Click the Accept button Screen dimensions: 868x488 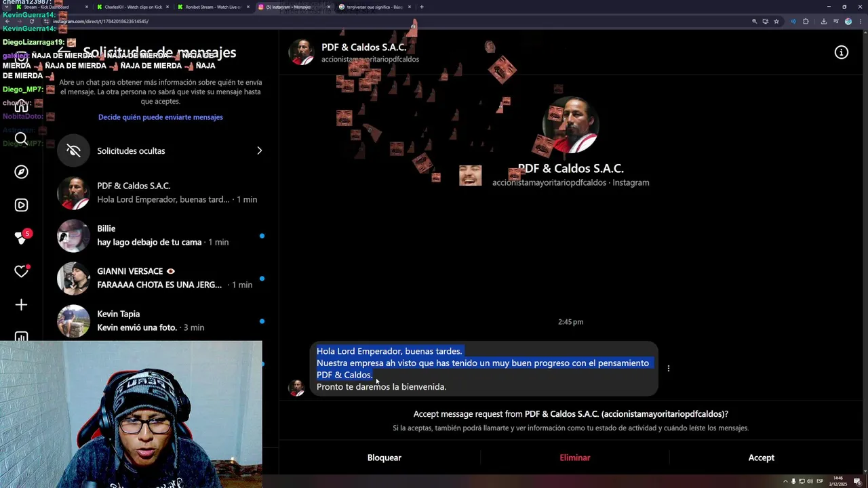click(x=762, y=457)
